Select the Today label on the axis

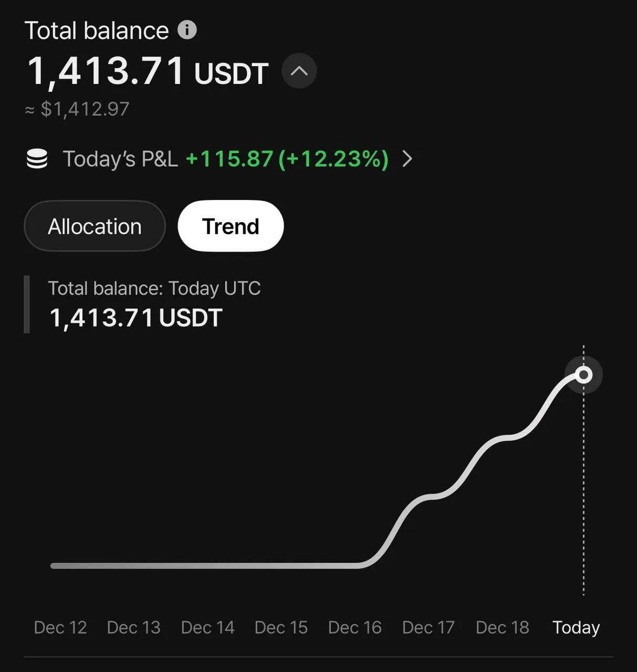576,627
